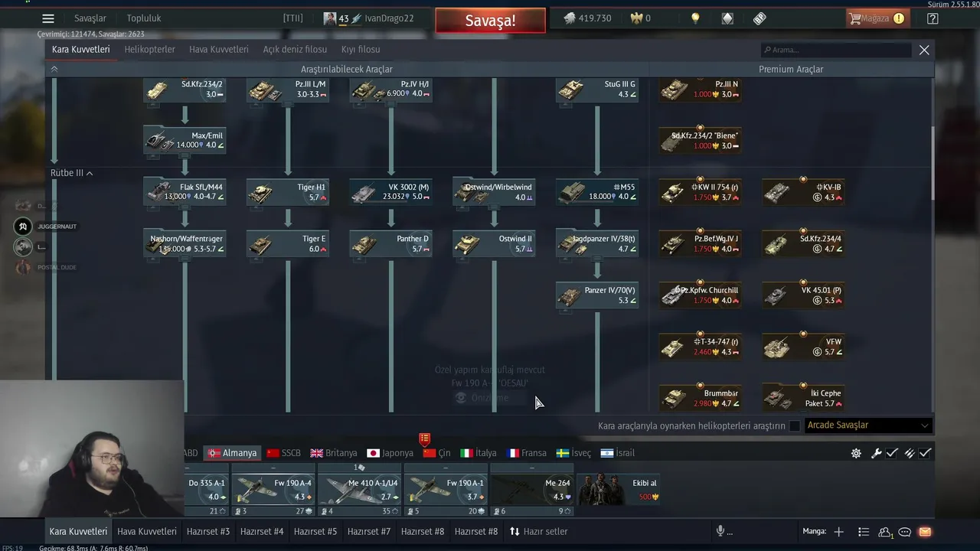The image size is (980, 551).
Task: Select the Brummbär premium tank icon
Action: coord(675,398)
